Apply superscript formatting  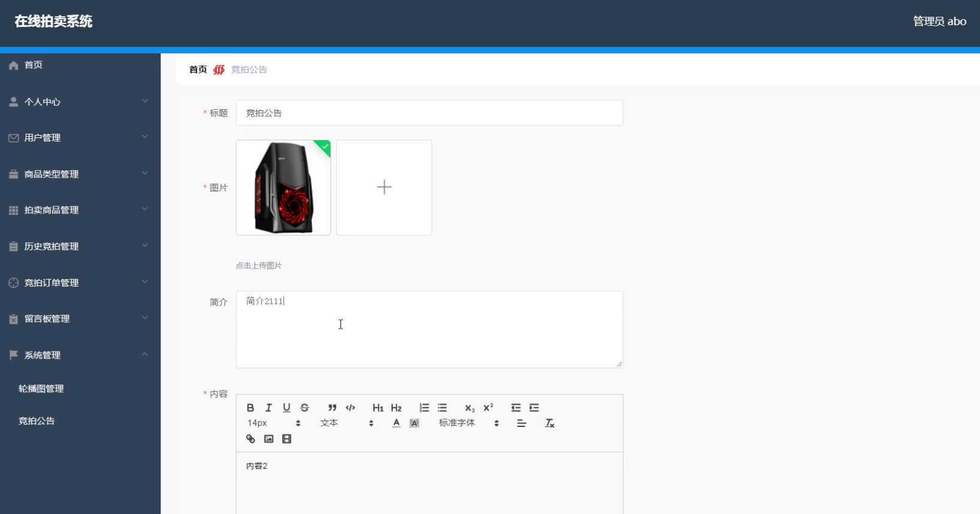click(x=489, y=407)
